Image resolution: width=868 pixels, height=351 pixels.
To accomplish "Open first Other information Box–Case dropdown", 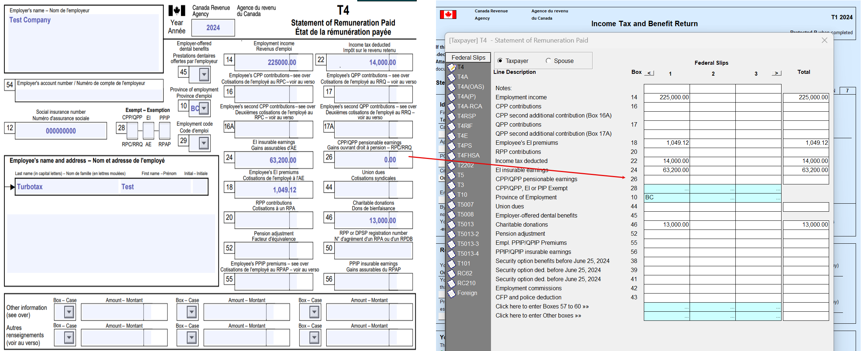I will point(69,312).
